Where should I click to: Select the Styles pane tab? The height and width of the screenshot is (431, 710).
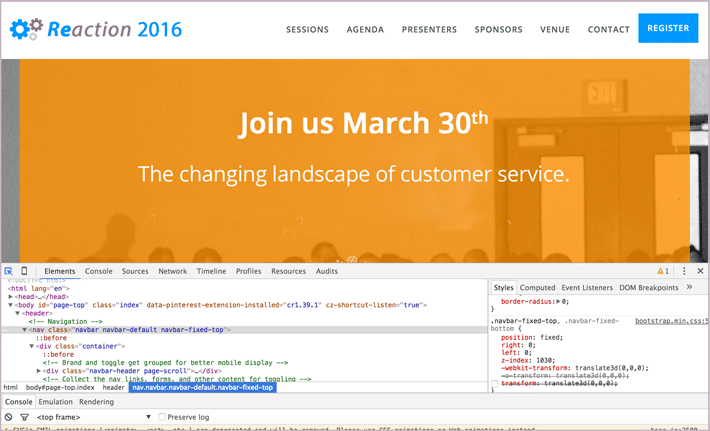pos(504,287)
